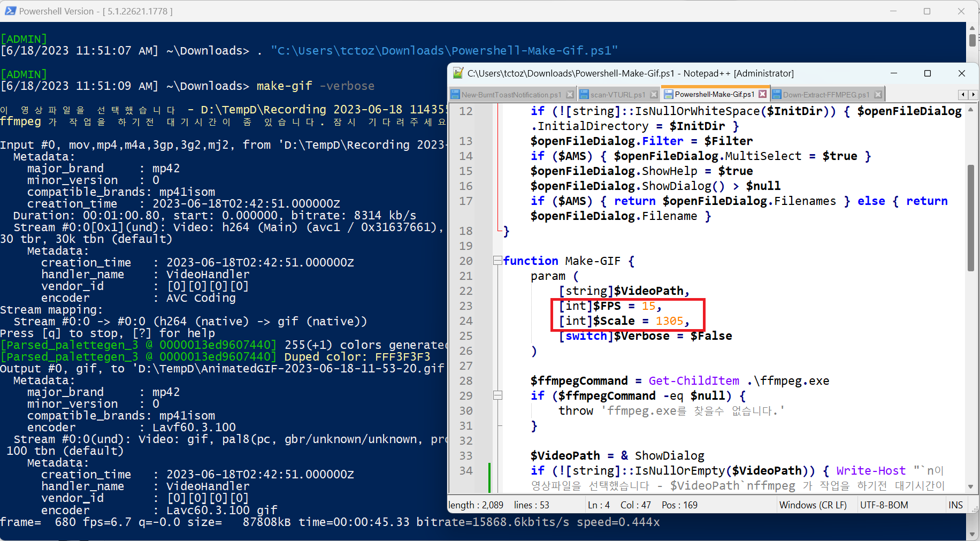Viewport: 980px width, 541px height.
Task: Click Notepad++ title bar path text
Action: pyautogui.click(x=631, y=73)
